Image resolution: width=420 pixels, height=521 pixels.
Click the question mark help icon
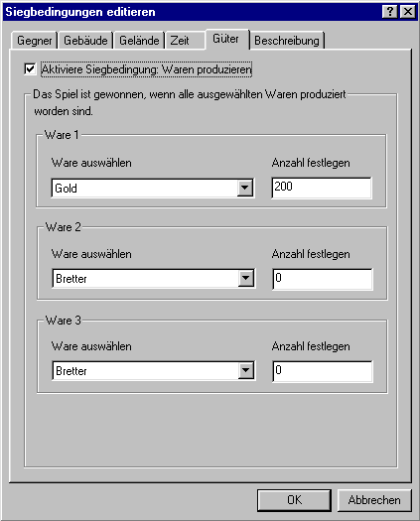tap(390, 12)
